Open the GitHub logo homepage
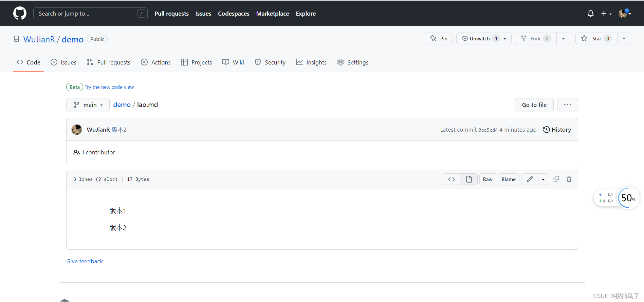This screenshot has height=302, width=644. click(20, 13)
